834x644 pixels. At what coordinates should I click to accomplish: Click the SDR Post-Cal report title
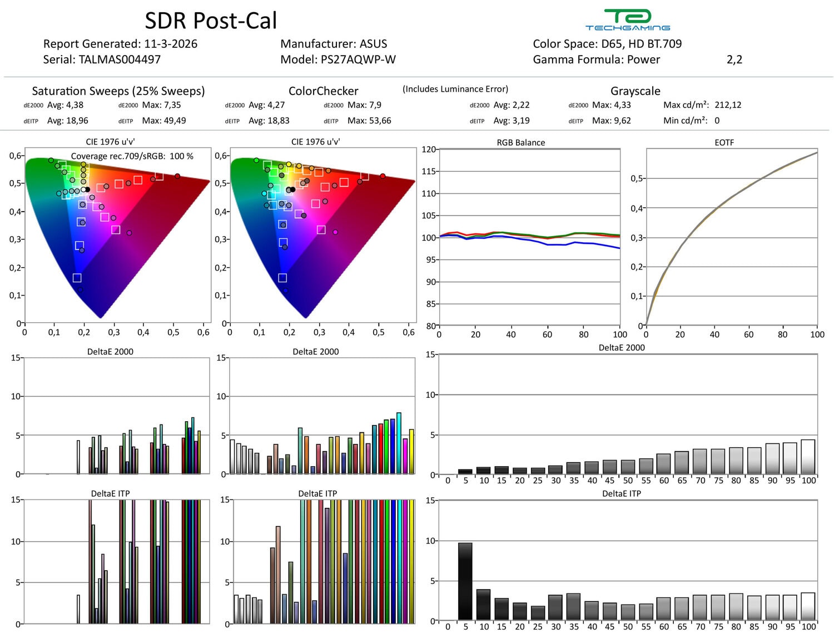click(211, 21)
